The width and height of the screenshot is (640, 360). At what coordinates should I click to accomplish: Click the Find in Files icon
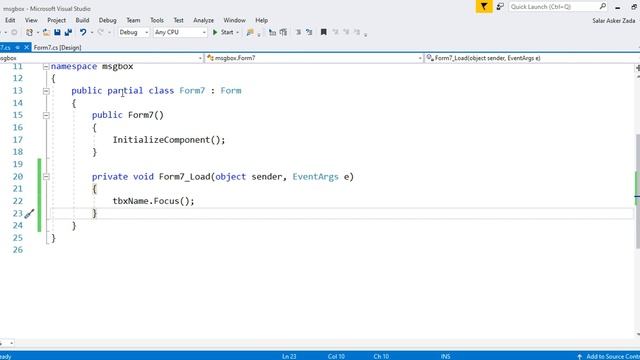(x=250, y=32)
